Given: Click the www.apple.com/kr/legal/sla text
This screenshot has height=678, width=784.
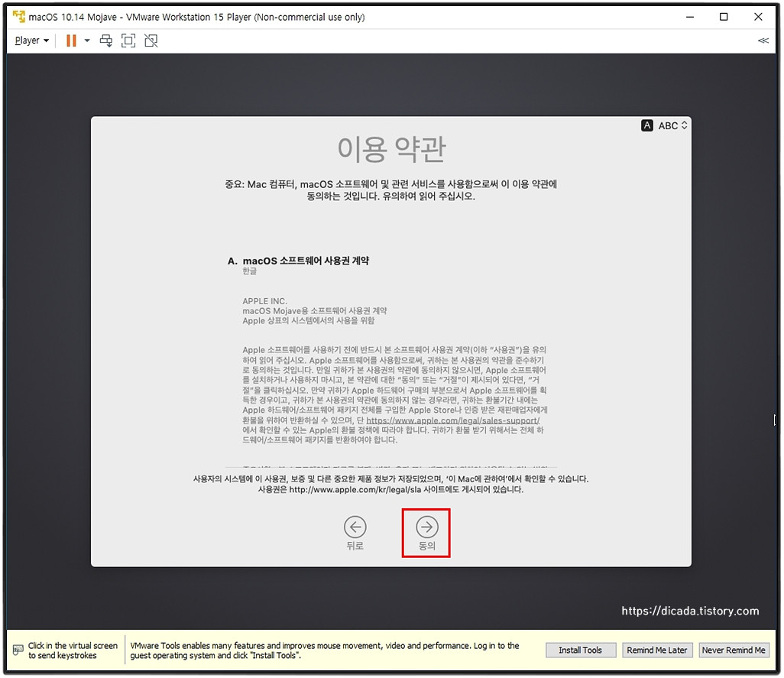Looking at the screenshot, I should tap(355, 489).
